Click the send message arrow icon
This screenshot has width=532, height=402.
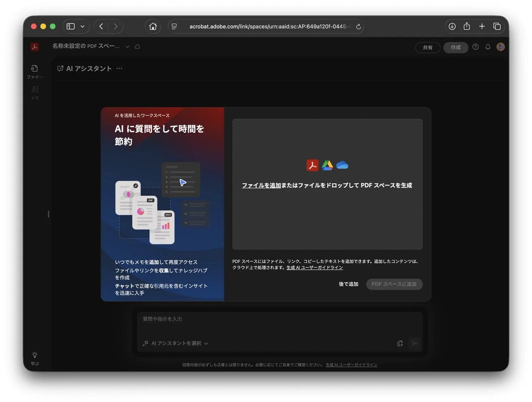415,343
